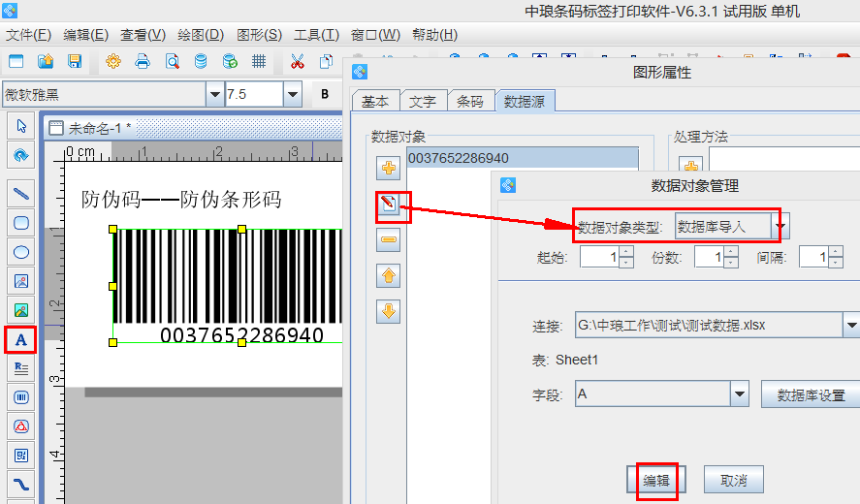Switch to the 条码 tab
860x504 pixels.
pos(470,101)
